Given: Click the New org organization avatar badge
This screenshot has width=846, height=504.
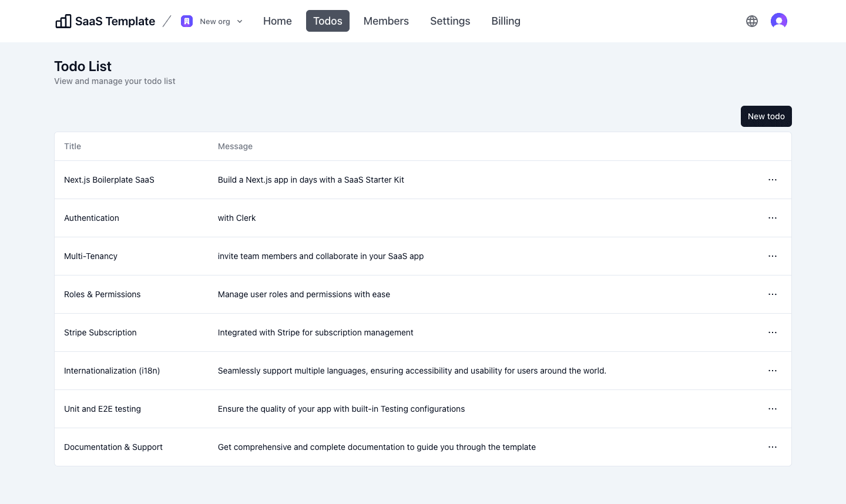Looking at the screenshot, I should tap(187, 21).
